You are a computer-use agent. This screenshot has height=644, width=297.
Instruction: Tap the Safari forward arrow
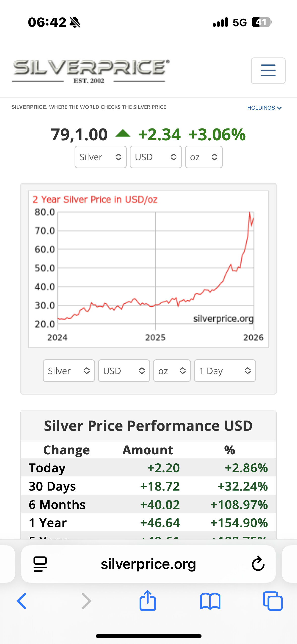pos(86,601)
